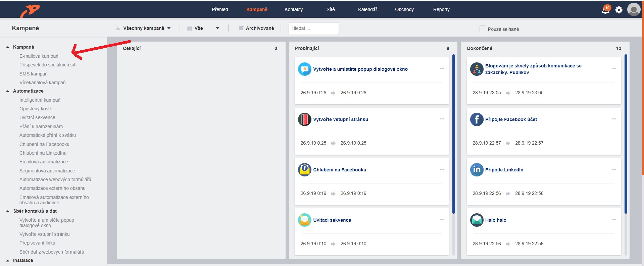Open options menu of Uvítací sekvence card
The image size is (644, 266).
(x=442, y=220)
